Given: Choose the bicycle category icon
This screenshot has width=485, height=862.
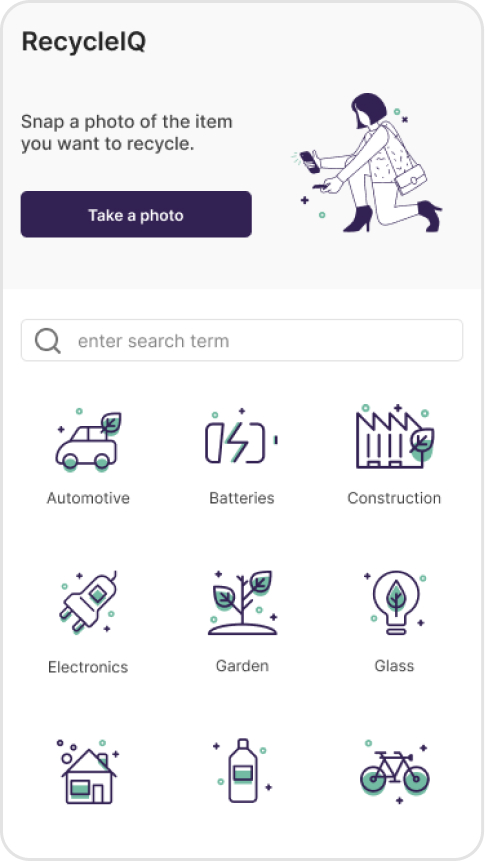Looking at the screenshot, I should point(395,772).
